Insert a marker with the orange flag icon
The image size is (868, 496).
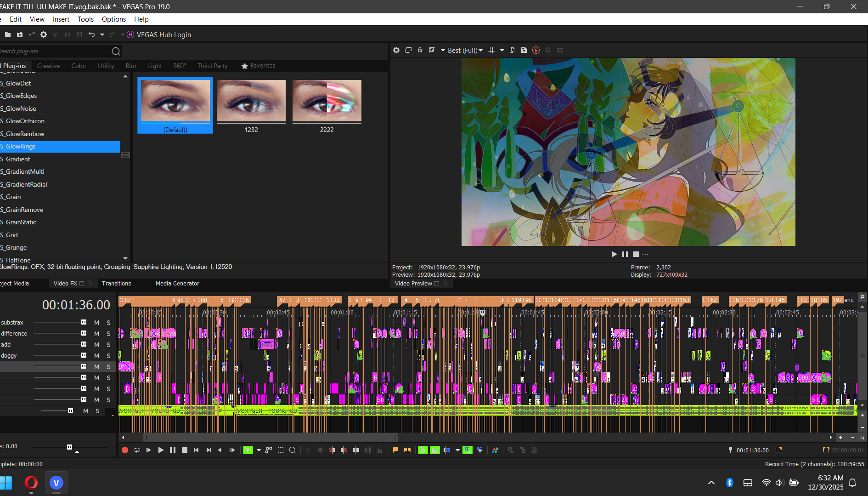pos(395,450)
